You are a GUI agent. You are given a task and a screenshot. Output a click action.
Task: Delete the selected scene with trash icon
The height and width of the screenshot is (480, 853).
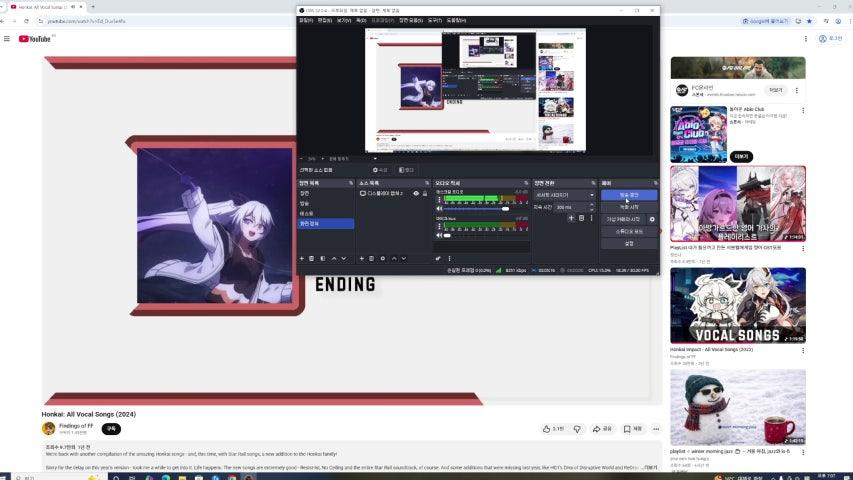tap(311, 258)
